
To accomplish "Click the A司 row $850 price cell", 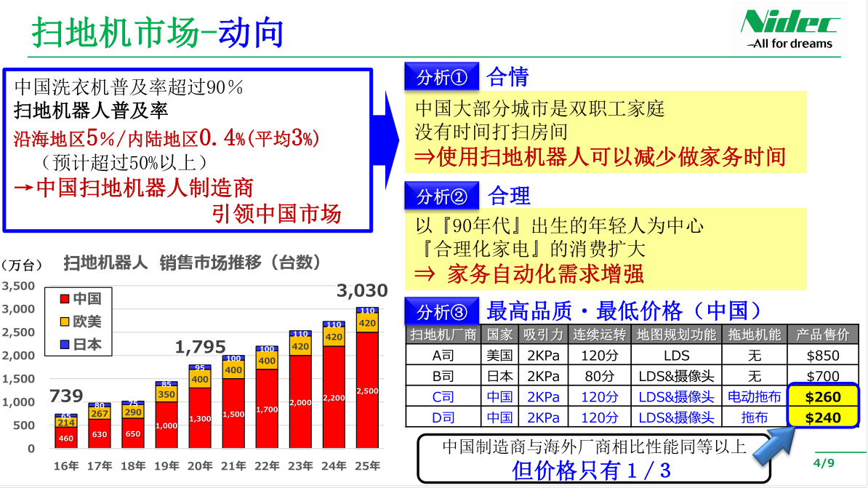I will pyautogui.click(x=823, y=356).
